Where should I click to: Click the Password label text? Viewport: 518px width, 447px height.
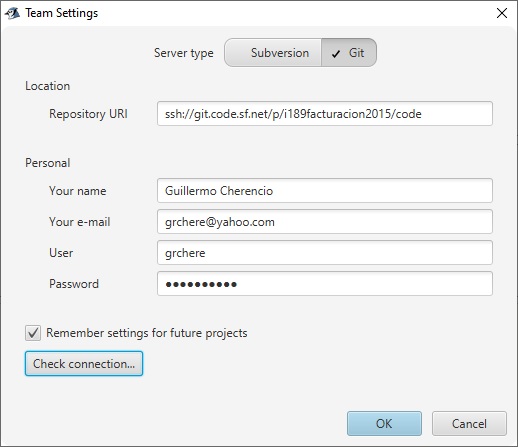click(74, 284)
